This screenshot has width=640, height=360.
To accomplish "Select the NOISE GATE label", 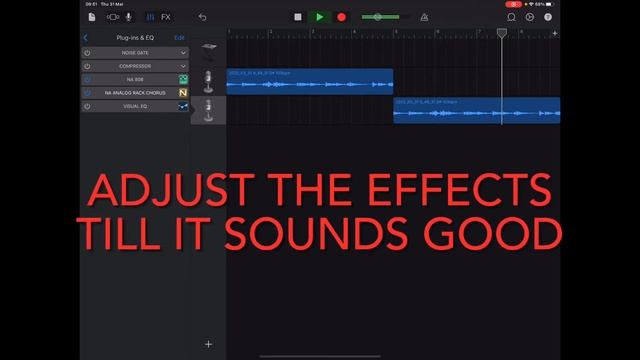I will 135,53.
